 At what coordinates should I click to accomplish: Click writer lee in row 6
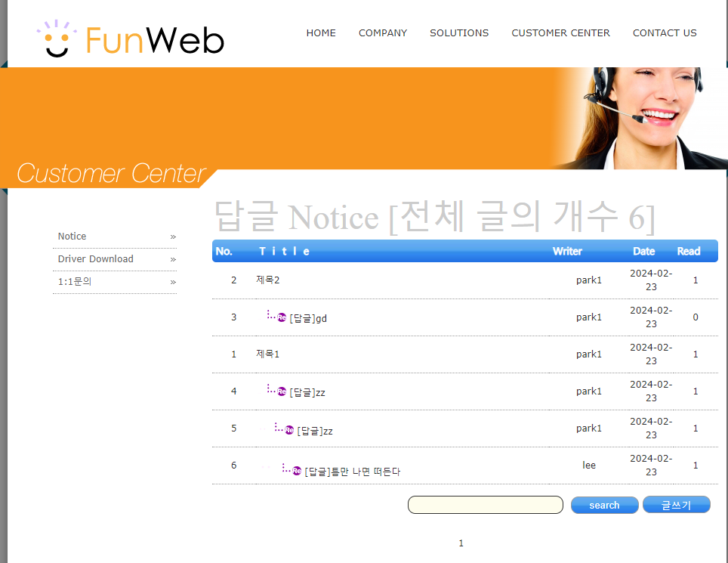(589, 465)
